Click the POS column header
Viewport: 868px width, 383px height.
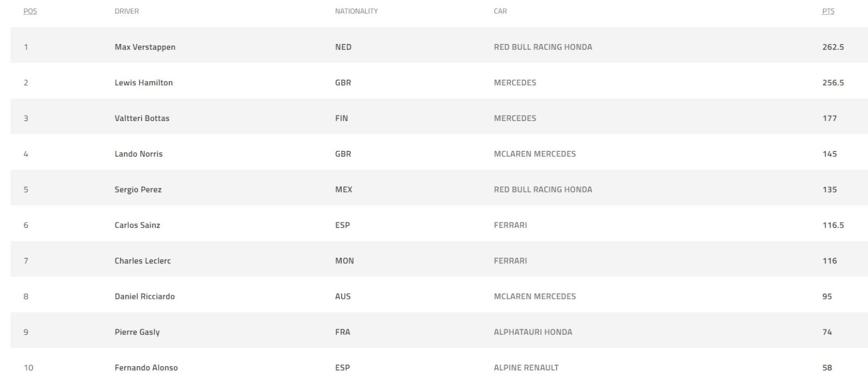pyautogui.click(x=30, y=11)
